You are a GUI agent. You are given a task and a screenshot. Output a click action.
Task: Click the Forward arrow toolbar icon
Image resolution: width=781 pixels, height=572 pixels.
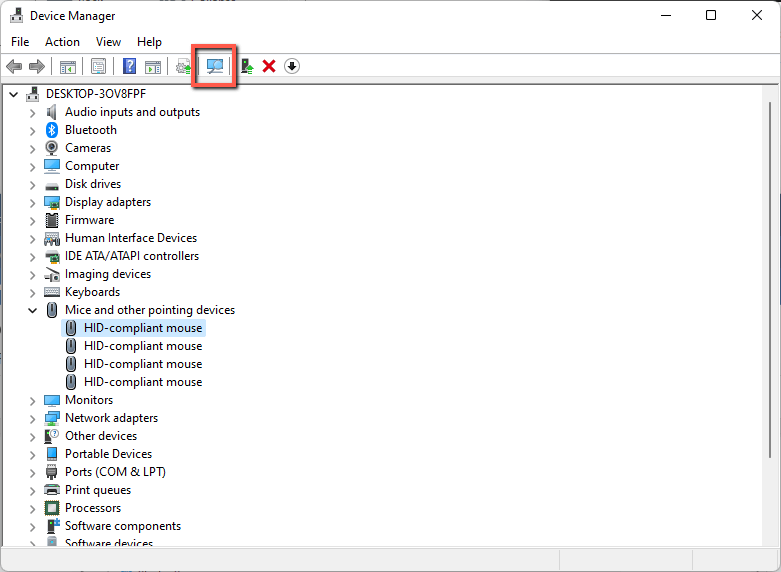(37, 66)
